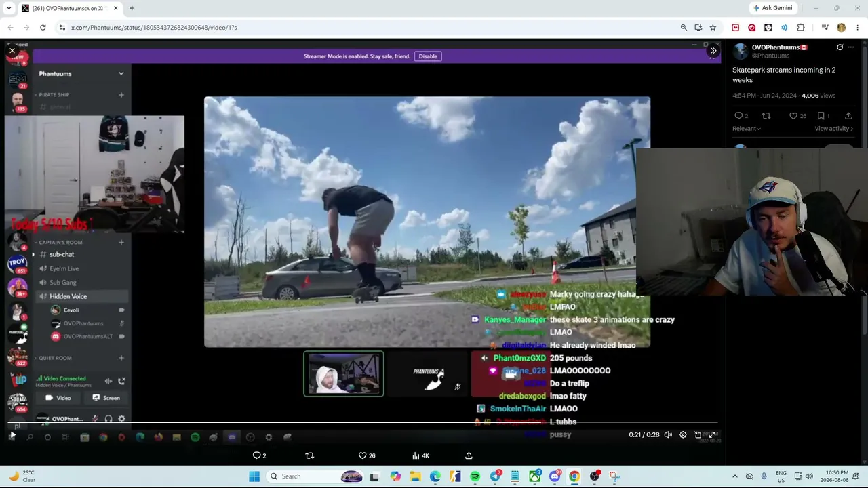The width and height of the screenshot is (868, 488).
Task: Open new browser tab
Action: coord(132,8)
